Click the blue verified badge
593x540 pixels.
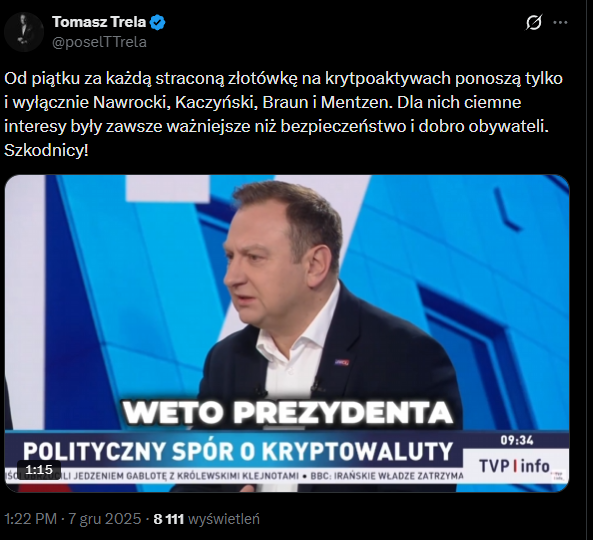(x=157, y=23)
